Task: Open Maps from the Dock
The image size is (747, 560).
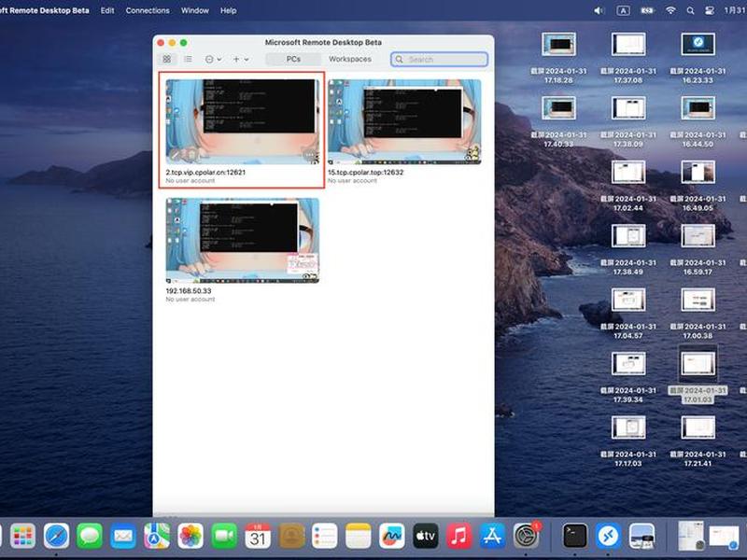Action: point(157,536)
